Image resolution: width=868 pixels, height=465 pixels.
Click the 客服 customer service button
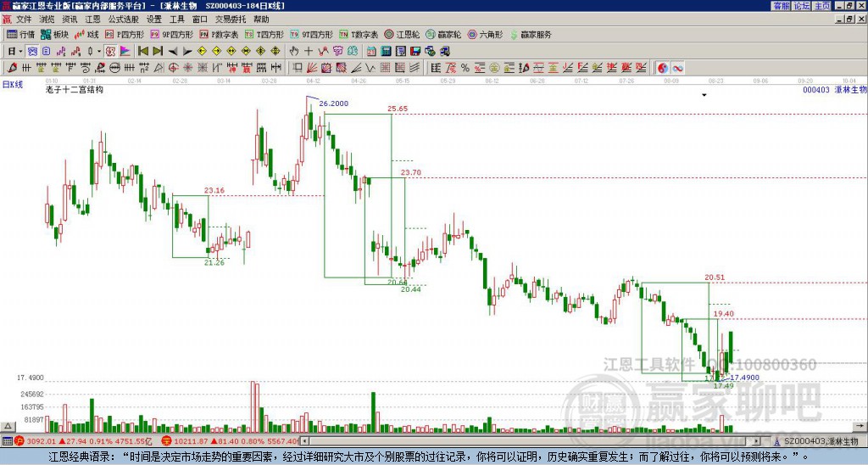[x=782, y=6]
